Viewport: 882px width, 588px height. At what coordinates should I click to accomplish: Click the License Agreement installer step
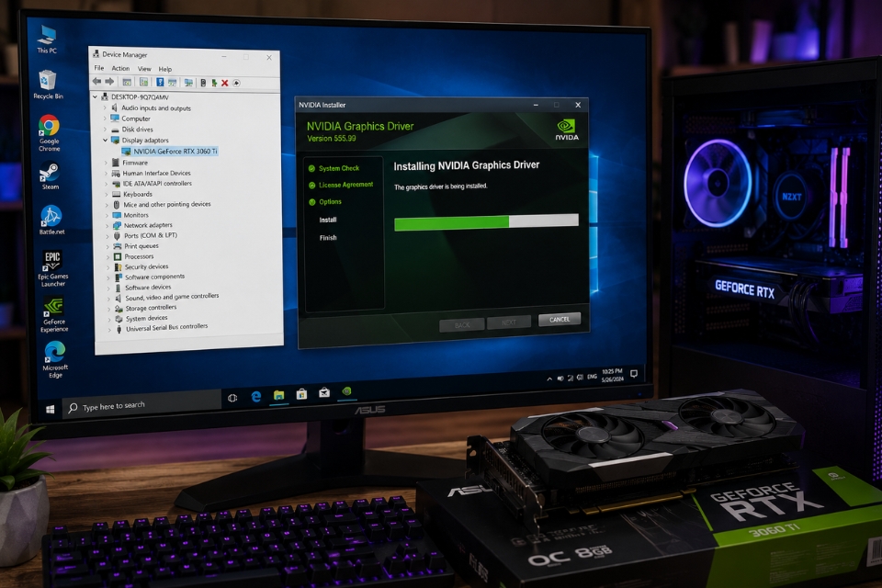(341, 185)
